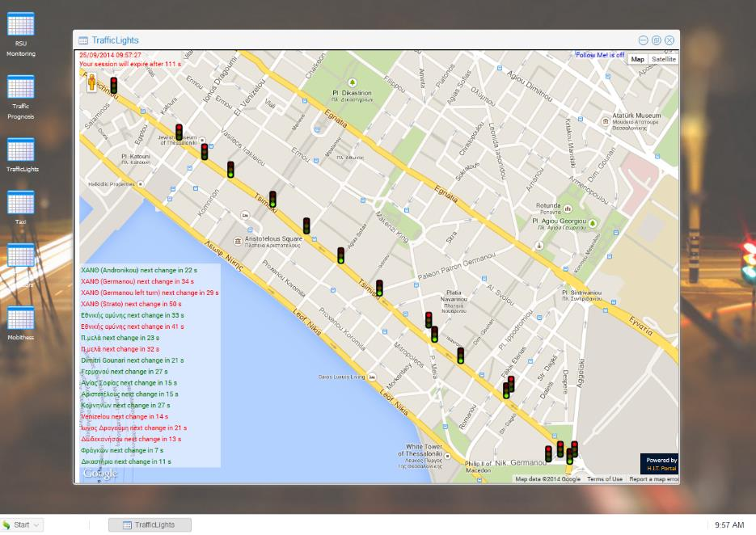Click the Pl. Dikastirion park marker icon
Viewport: 756px width, 535px height.
352,83
